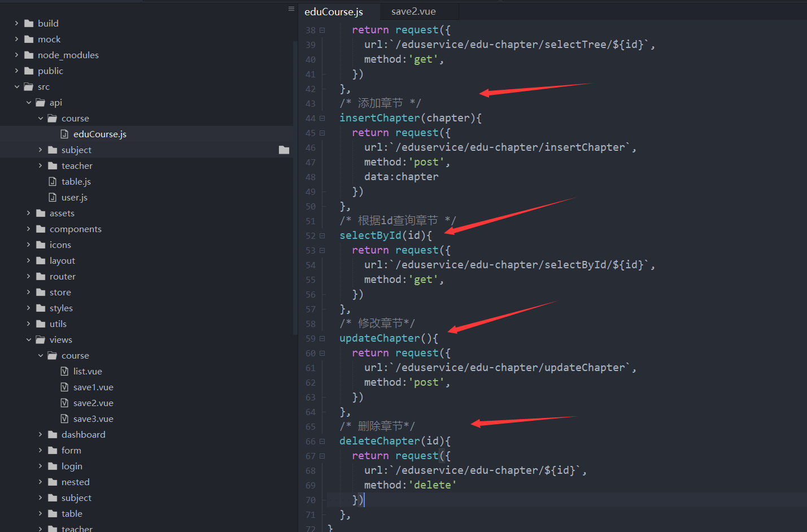The image size is (807, 532).
Task: Fold the request block at line 53
Action: pos(322,250)
